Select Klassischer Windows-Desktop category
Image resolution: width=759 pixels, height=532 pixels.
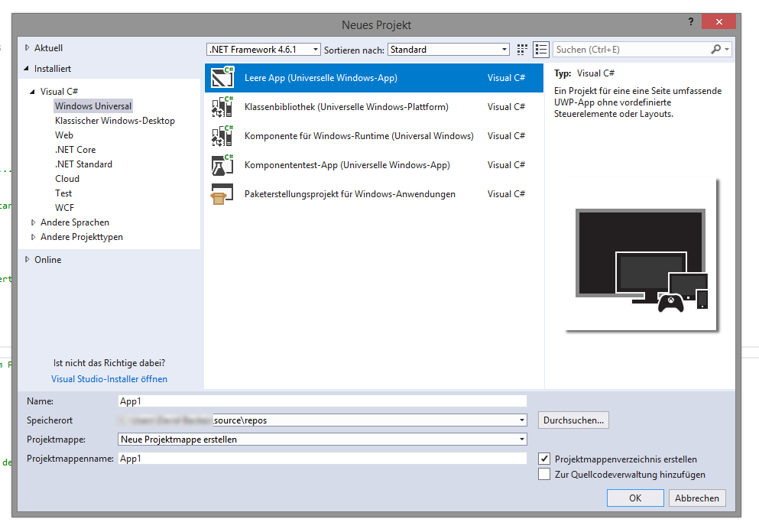[115, 121]
